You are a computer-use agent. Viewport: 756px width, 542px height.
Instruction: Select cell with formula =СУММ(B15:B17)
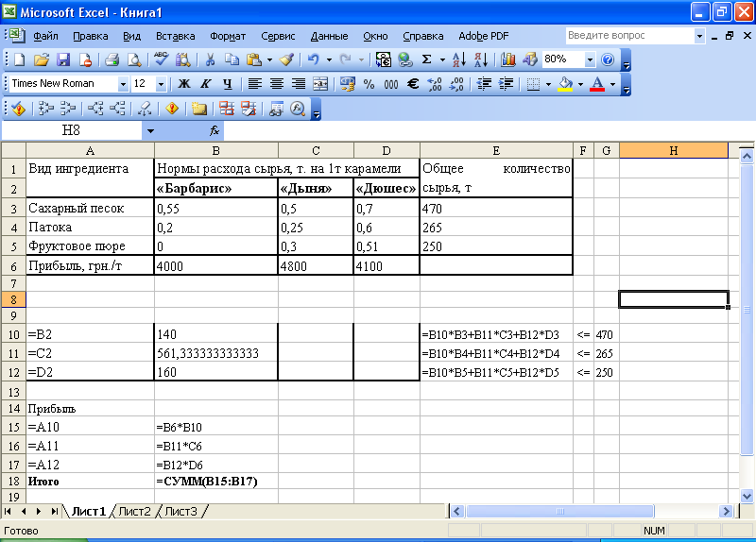216,482
